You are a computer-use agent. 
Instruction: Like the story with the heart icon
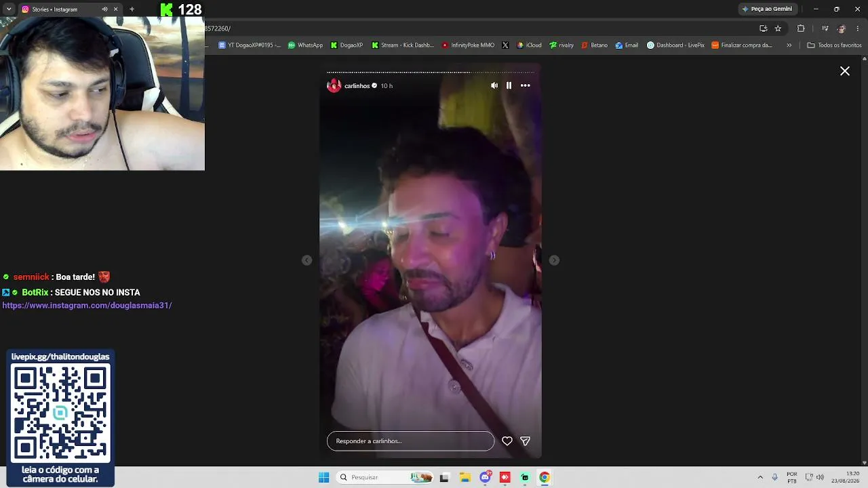pos(507,441)
